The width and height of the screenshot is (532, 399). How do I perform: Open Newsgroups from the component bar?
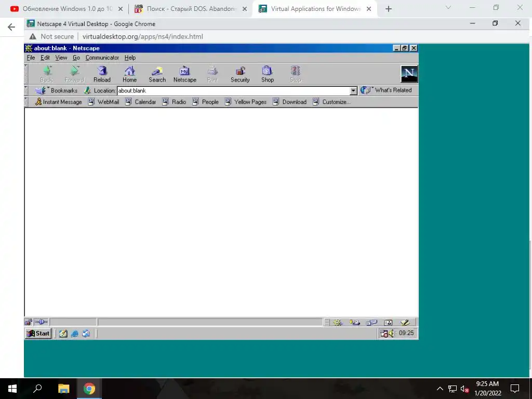[371, 322]
